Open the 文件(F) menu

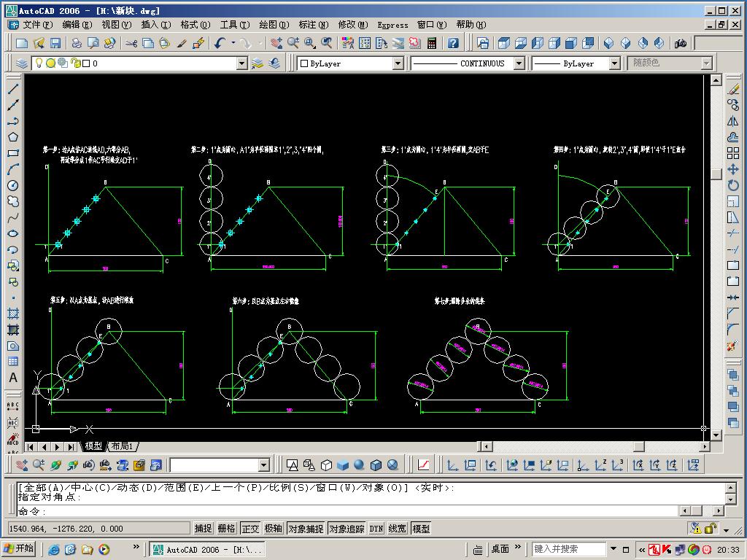point(38,25)
